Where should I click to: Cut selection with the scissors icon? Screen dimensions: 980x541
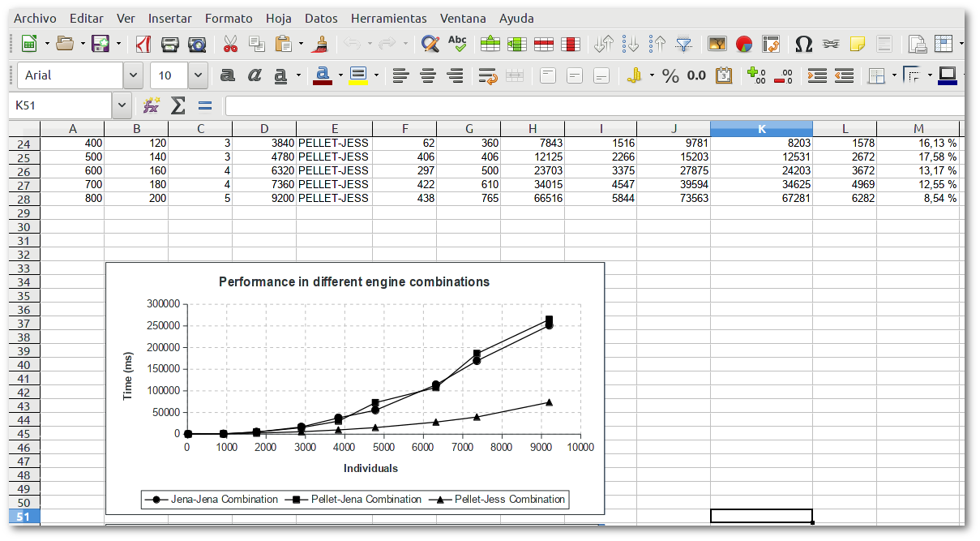coord(230,44)
